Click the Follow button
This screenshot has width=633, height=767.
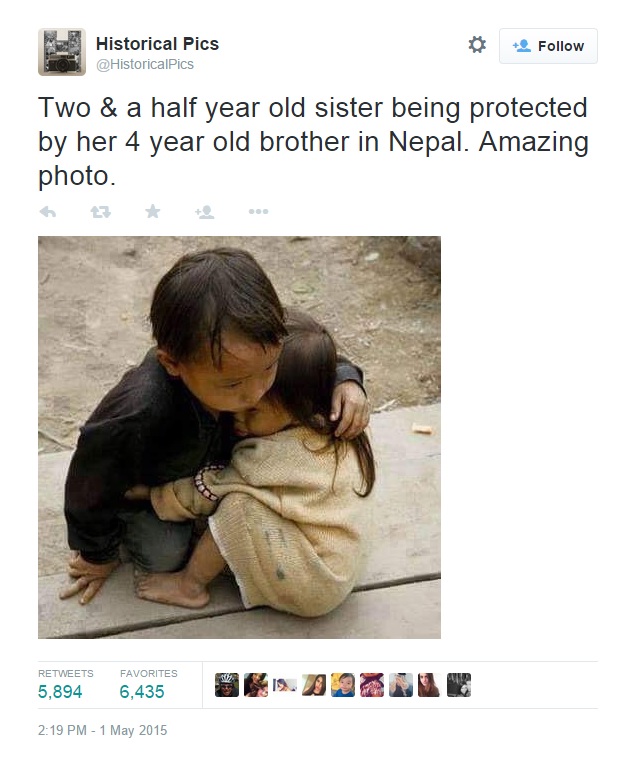point(548,46)
